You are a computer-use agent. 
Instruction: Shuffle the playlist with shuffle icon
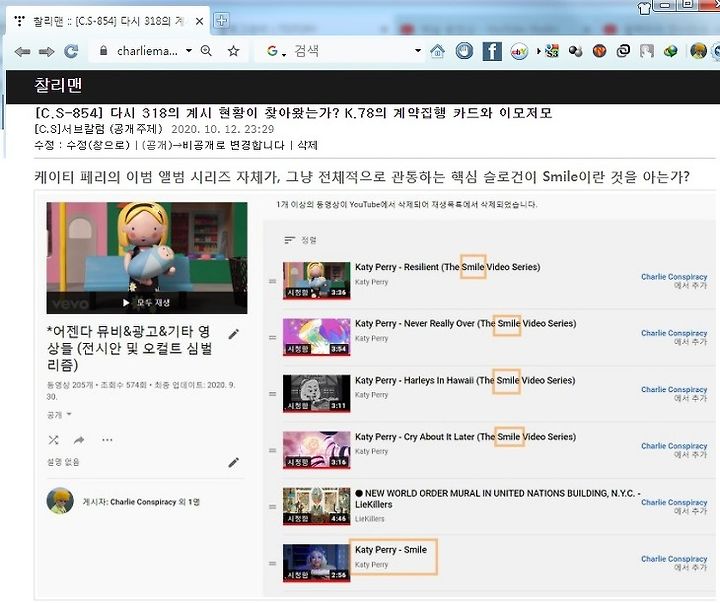click(53, 440)
